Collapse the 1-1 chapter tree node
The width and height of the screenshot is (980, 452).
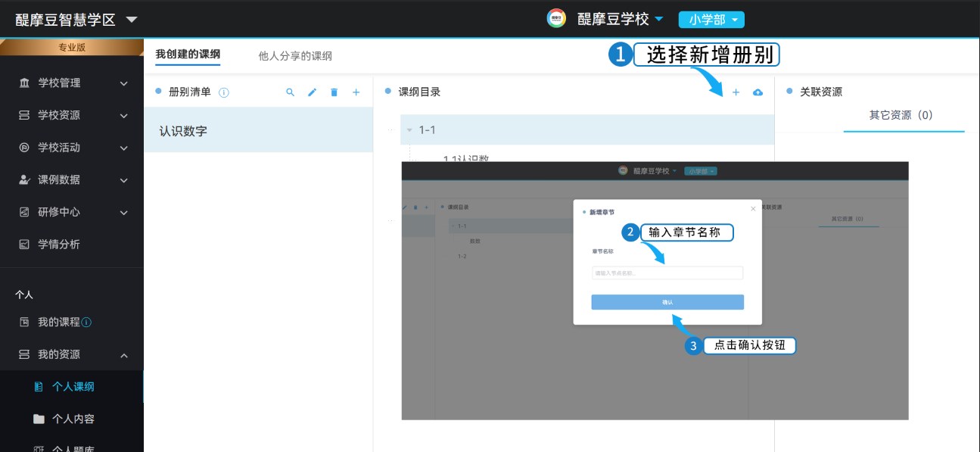[x=409, y=130]
